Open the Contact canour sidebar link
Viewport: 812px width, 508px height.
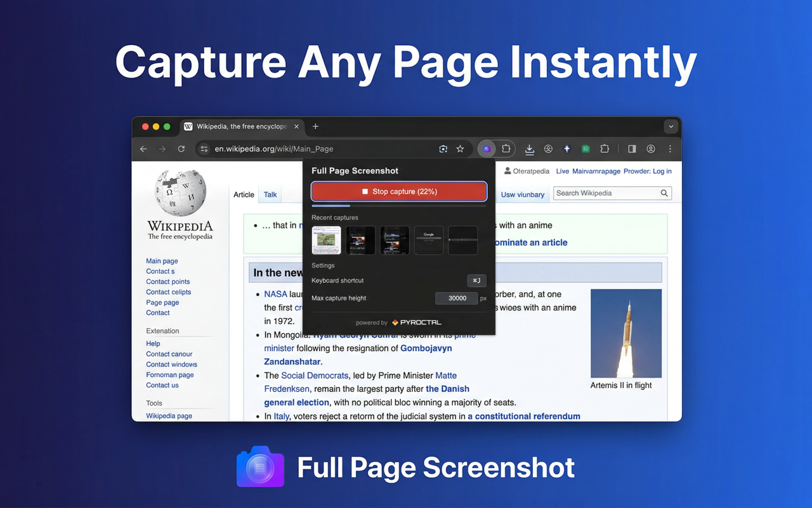coord(169,354)
